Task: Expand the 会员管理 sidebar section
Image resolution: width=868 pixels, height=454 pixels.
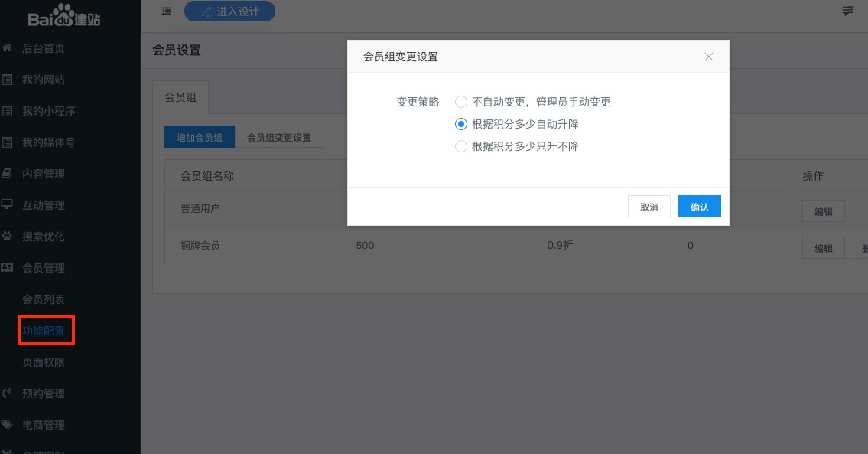Action: tap(44, 268)
